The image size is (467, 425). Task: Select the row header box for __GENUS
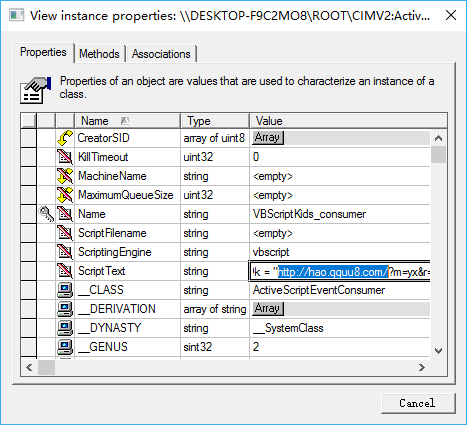pyautogui.click(x=28, y=347)
